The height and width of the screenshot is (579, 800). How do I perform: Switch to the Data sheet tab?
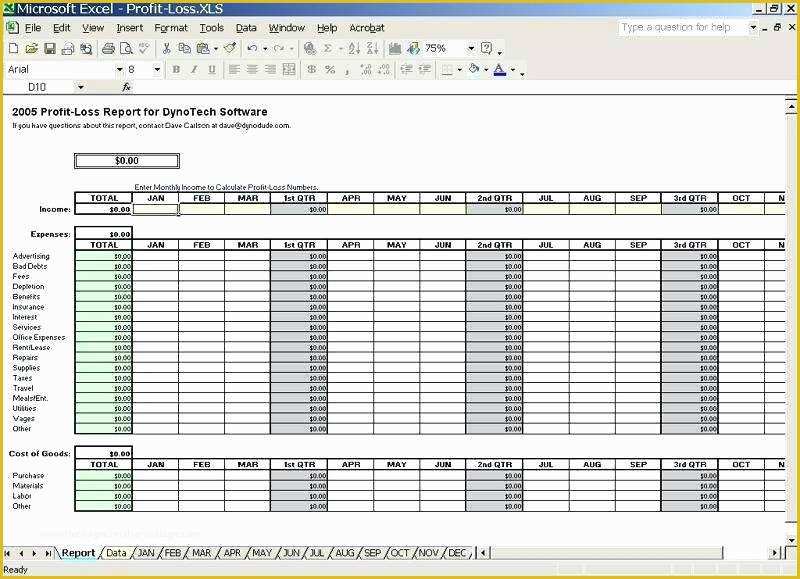[116, 553]
